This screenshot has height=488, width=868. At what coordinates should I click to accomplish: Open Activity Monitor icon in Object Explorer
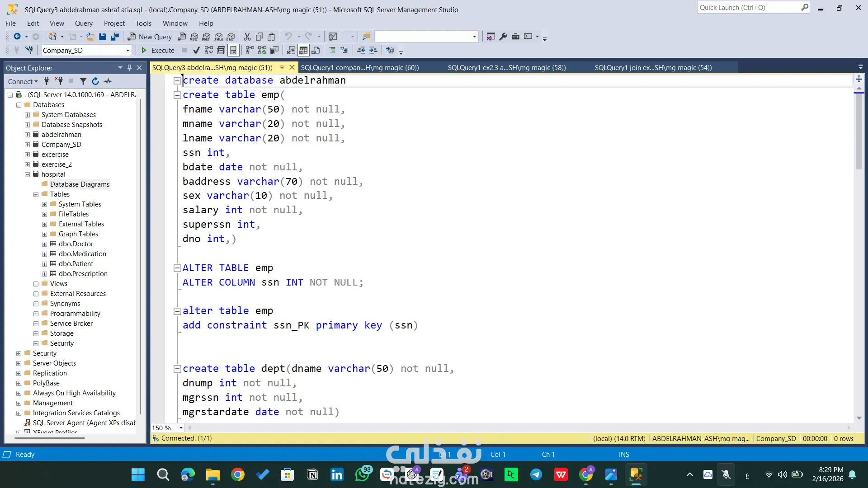coord(108,81)
